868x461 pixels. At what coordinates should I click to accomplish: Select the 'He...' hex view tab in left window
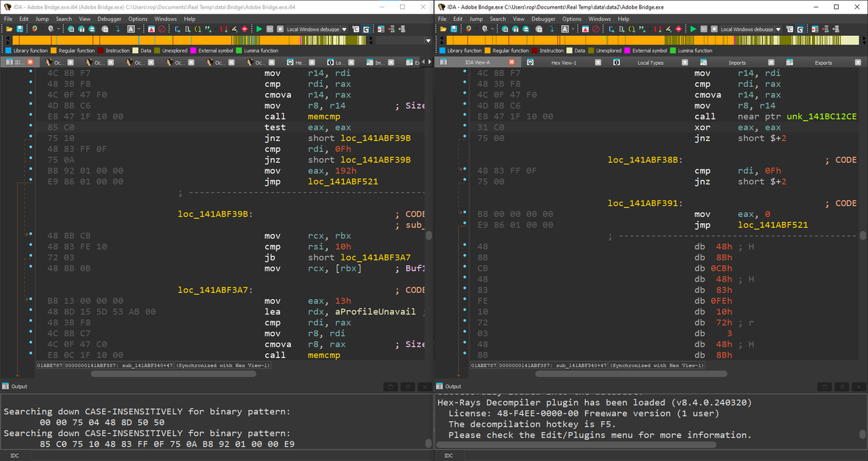tap(300, 62)
